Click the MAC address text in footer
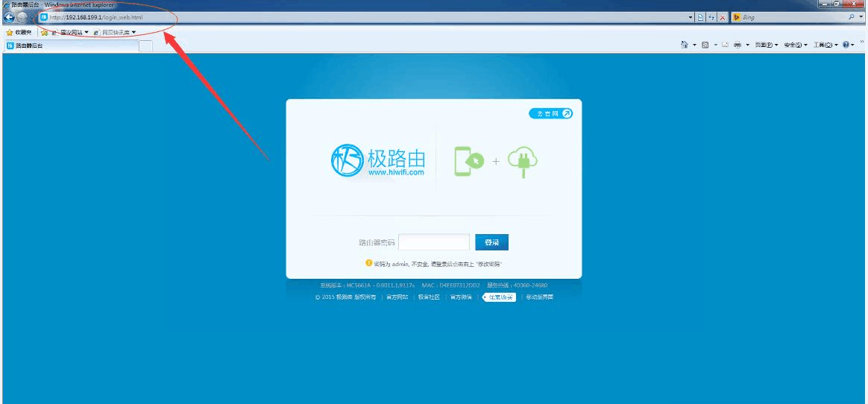 tap(450, 285)
